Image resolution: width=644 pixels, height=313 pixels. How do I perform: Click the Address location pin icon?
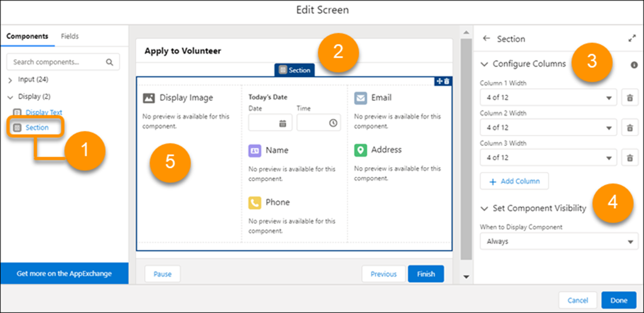click(361, 150)
